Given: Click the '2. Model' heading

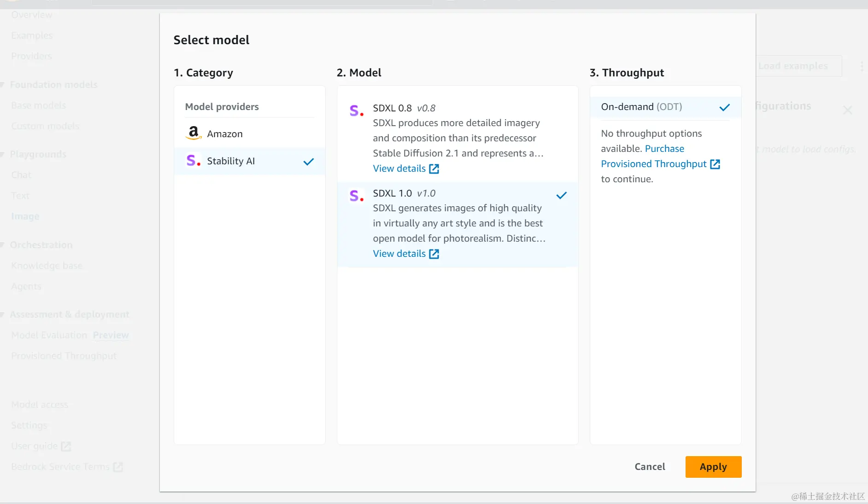Looking at the screenshot, I should pyautogui.click(x=359, y=73).
